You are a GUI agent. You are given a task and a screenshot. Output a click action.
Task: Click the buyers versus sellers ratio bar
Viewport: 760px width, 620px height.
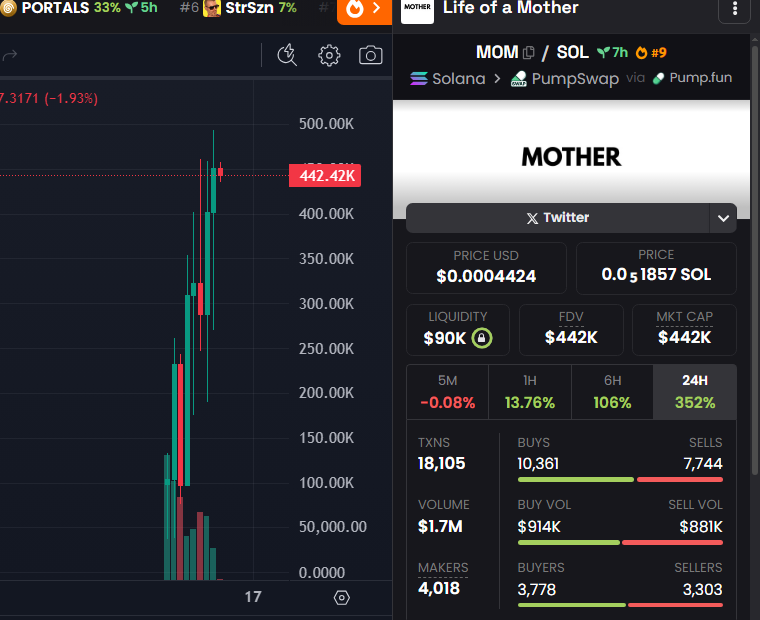[620, 605]
